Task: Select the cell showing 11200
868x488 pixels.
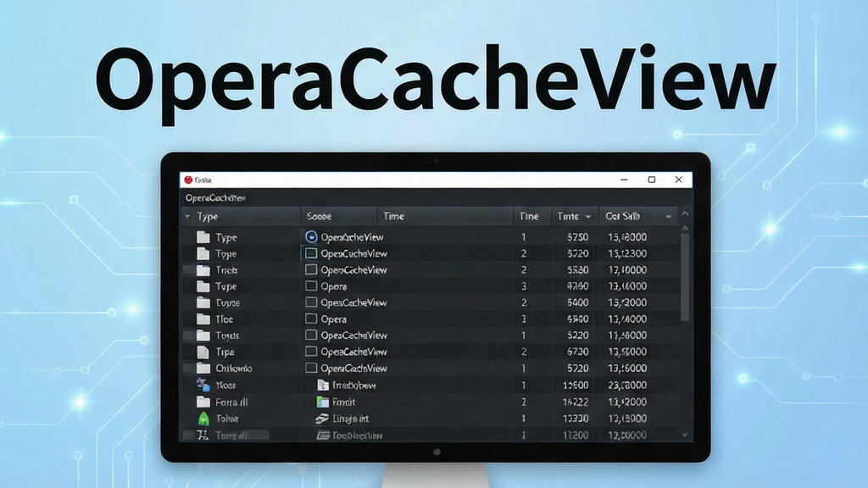Action: [x=576, y=435]
